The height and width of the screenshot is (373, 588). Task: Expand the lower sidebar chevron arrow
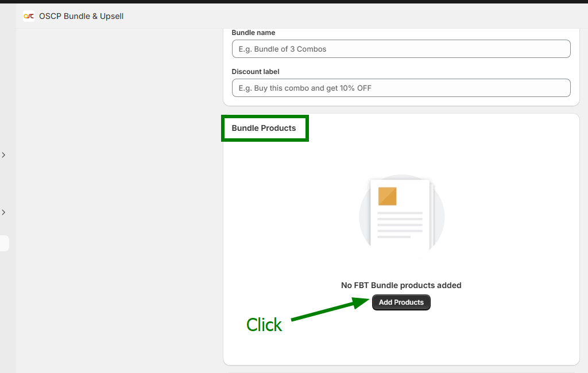3,212
